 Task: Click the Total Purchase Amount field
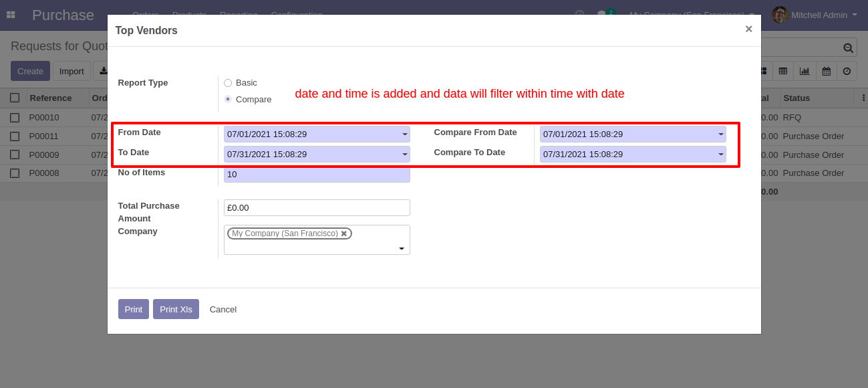[317, 207]
